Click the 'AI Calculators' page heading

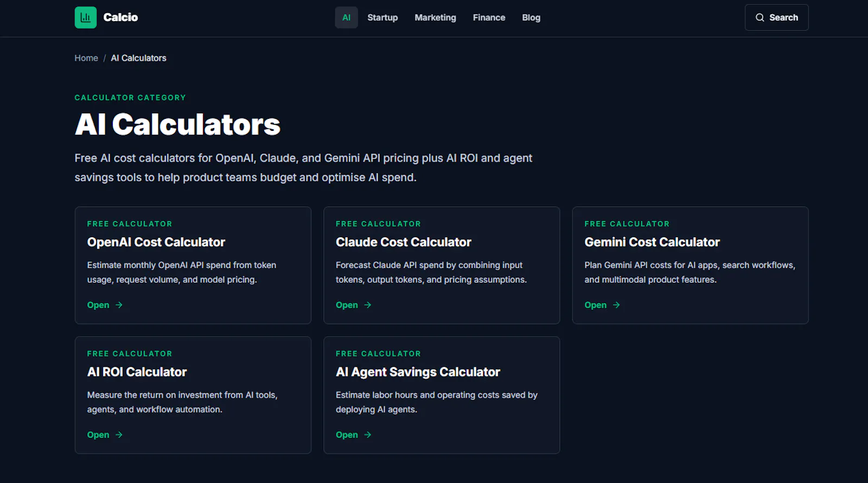pyautogui.click(x=178, y=124)
